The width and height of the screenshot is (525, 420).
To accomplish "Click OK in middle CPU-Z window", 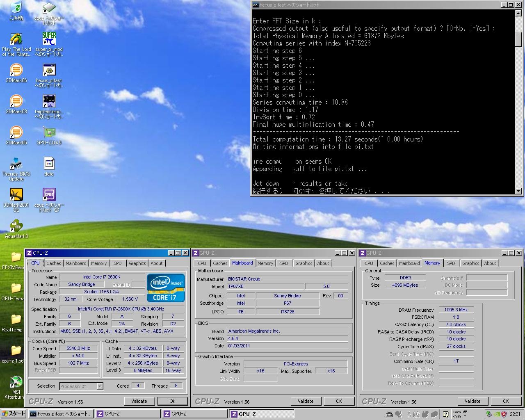I will coord(339,401).
